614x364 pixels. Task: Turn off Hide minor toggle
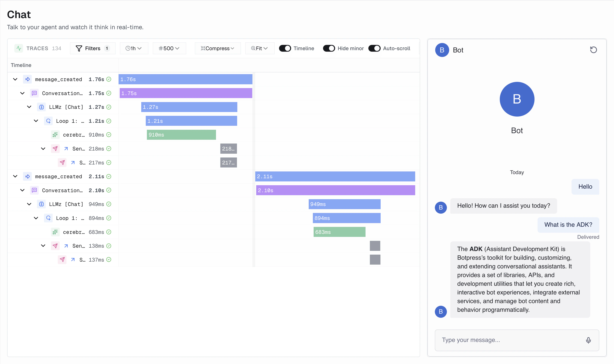[329, 48]
